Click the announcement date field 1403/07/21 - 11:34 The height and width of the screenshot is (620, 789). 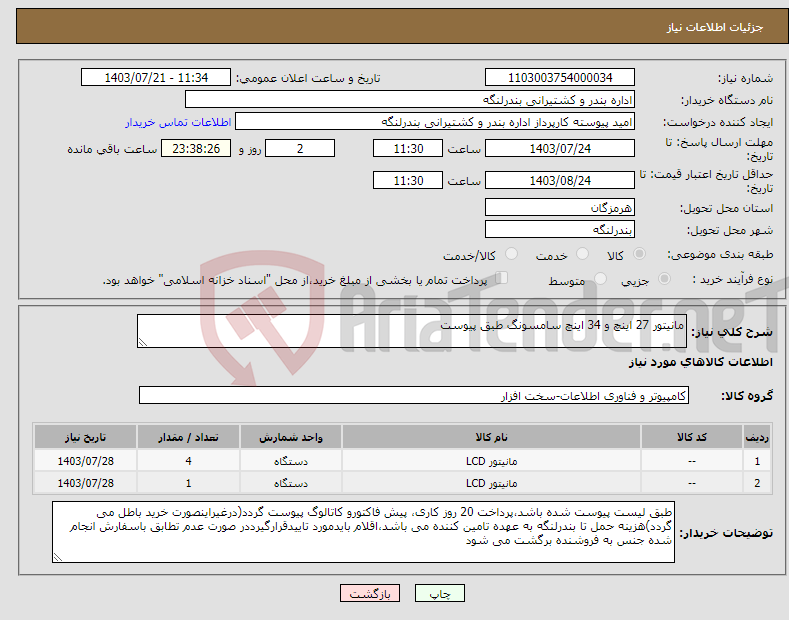coord(156,78)
